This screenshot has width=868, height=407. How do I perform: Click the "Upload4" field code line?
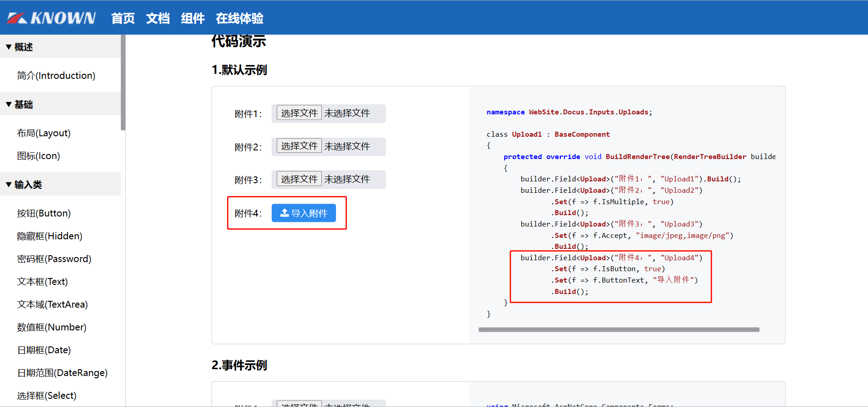[612, 258]
